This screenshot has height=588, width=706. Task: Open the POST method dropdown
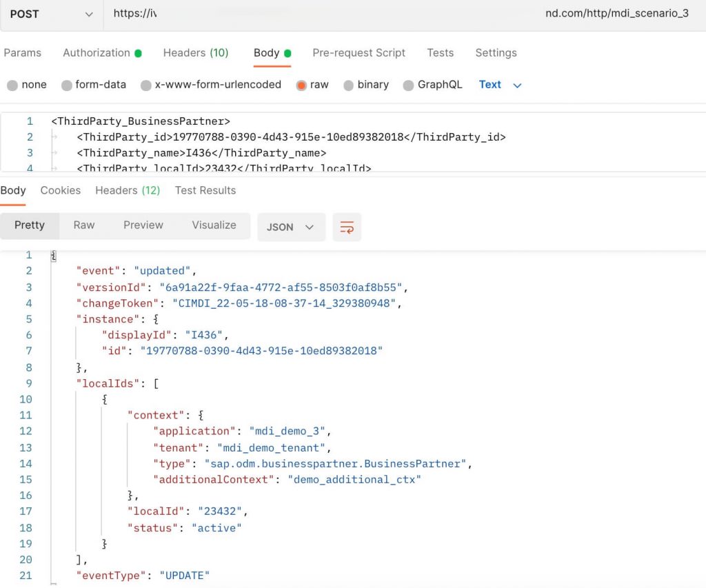coord(51,14)
